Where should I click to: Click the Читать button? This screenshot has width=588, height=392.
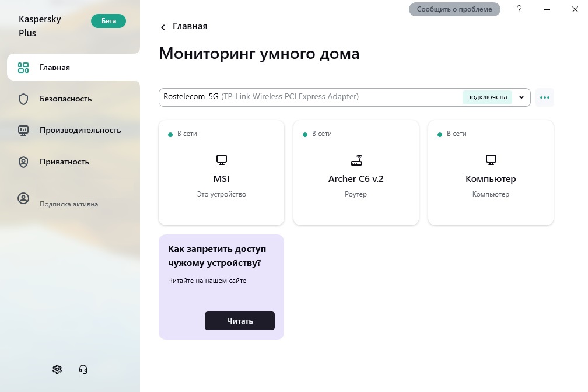[240, 321]
